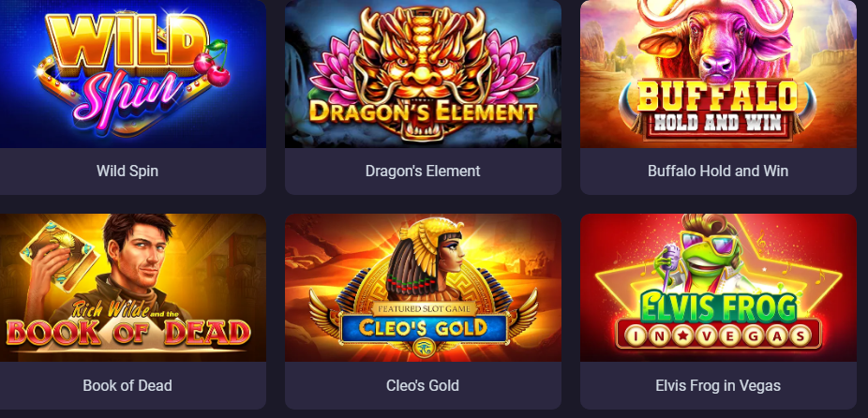Open the Elvis Frog in Vegas thumbnail

point(718,288)
